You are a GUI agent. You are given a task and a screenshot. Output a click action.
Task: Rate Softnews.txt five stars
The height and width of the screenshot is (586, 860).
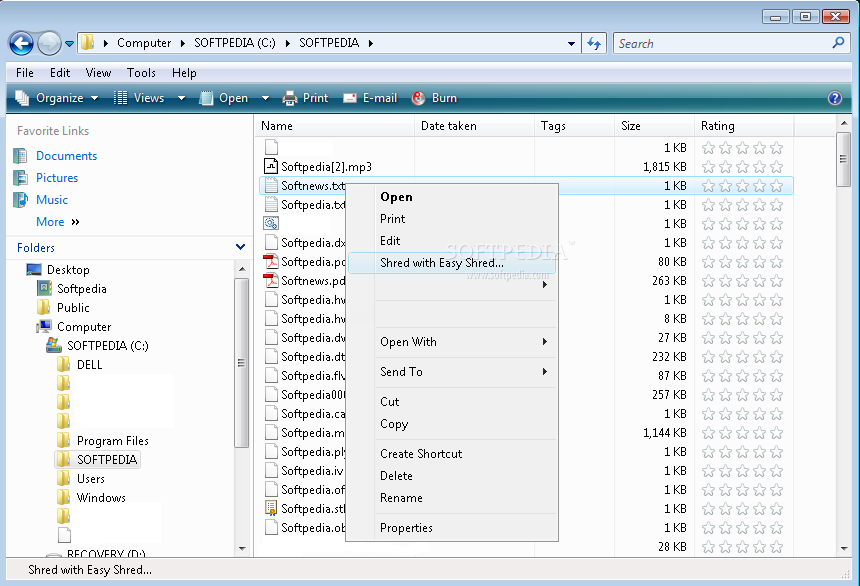[x=776, y=186]
